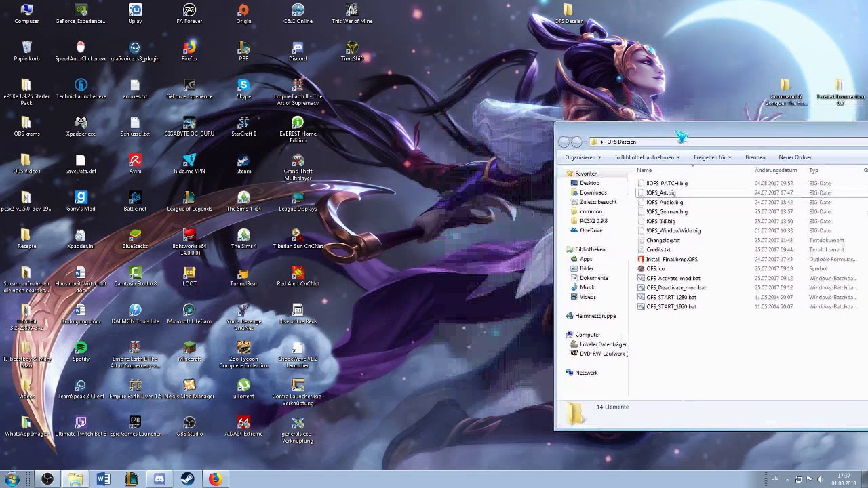Screen dimensions: 868x488
Task: Open the Freigeben für dropdown
Action: tap(712, 157)
